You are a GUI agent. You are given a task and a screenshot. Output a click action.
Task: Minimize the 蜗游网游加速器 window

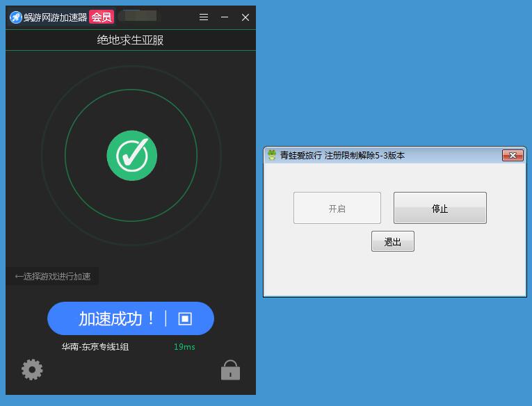point(225,17)
